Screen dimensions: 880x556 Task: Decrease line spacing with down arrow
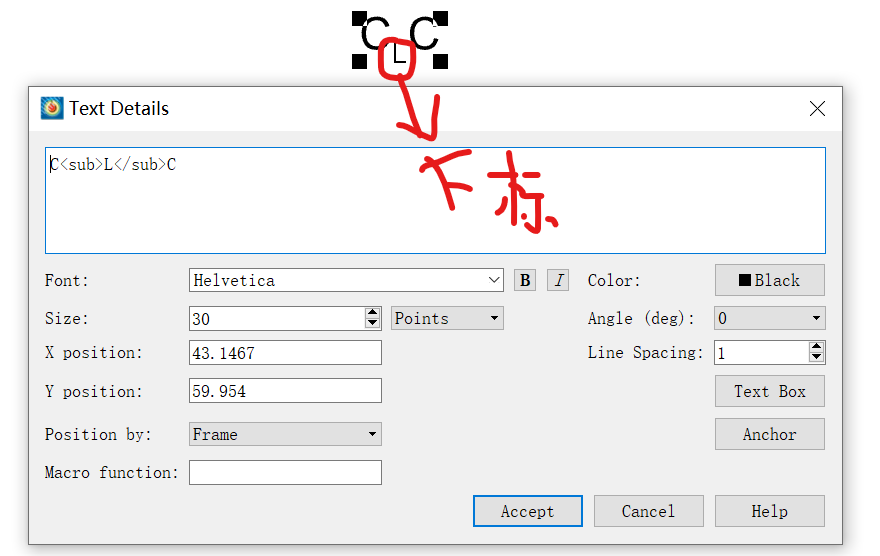click(816, 358)
